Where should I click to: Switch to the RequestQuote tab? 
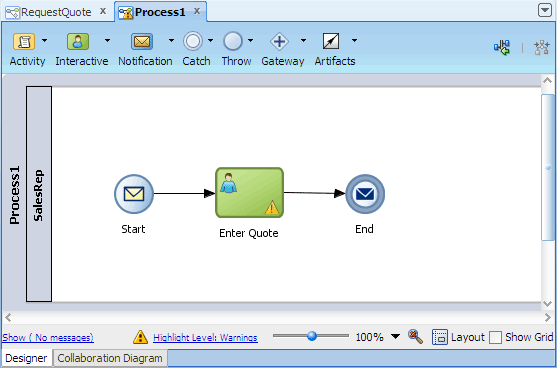tap(56, 12)
